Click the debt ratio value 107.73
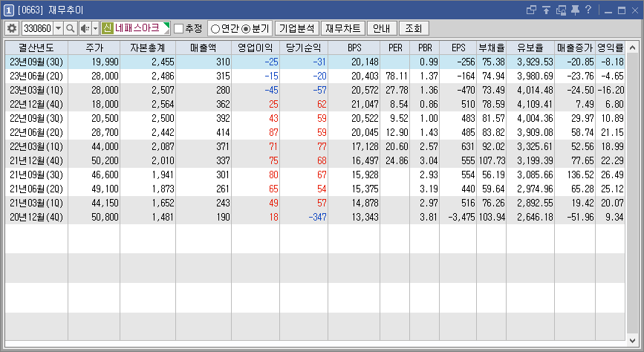Screen dimensions: 644x352 [x=492, y=160]
